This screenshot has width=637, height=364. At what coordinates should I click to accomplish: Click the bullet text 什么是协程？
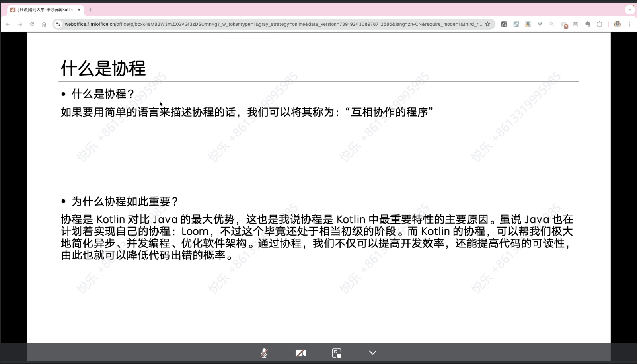coord(103,94)
